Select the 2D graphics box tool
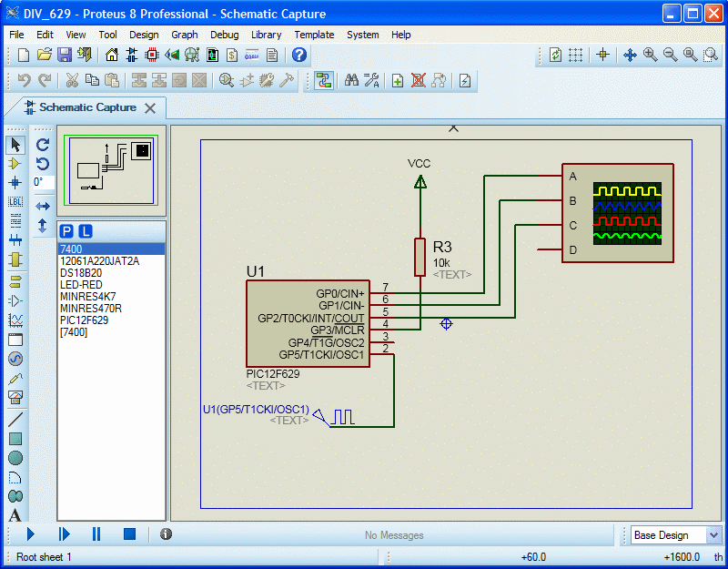Image resolution: width=728 pixels, height=569 pixels. 15,439
